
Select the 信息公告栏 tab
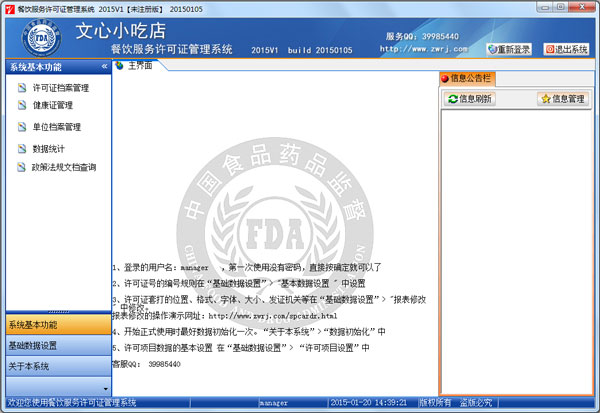468,79
